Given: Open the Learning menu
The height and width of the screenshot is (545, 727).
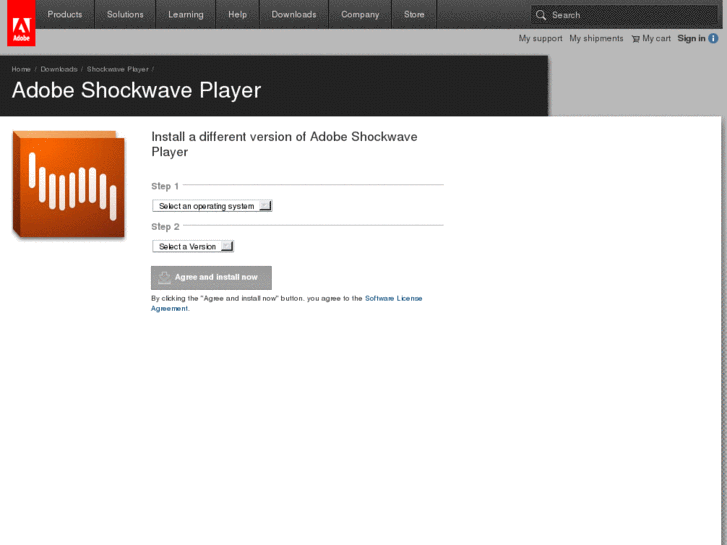Looking at the screenshot, I should [x=186, y=14].
